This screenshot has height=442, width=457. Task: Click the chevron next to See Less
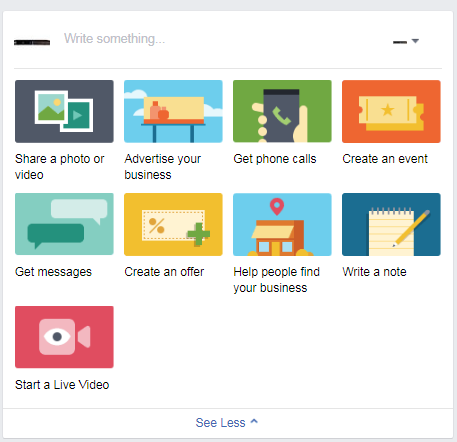[x=254, y=421]
